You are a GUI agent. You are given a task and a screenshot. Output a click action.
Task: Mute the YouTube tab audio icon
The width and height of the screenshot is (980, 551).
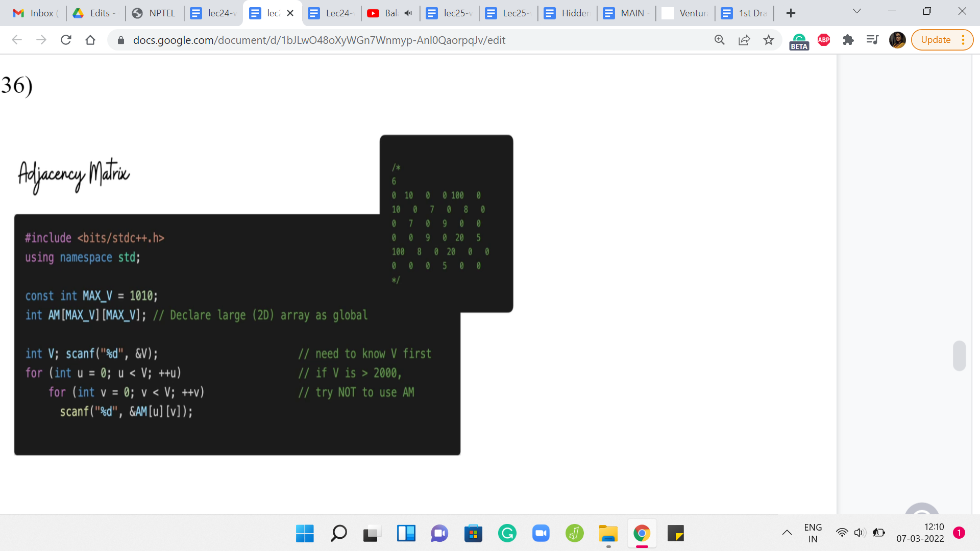pyautogui.click(x=408, y=13)
